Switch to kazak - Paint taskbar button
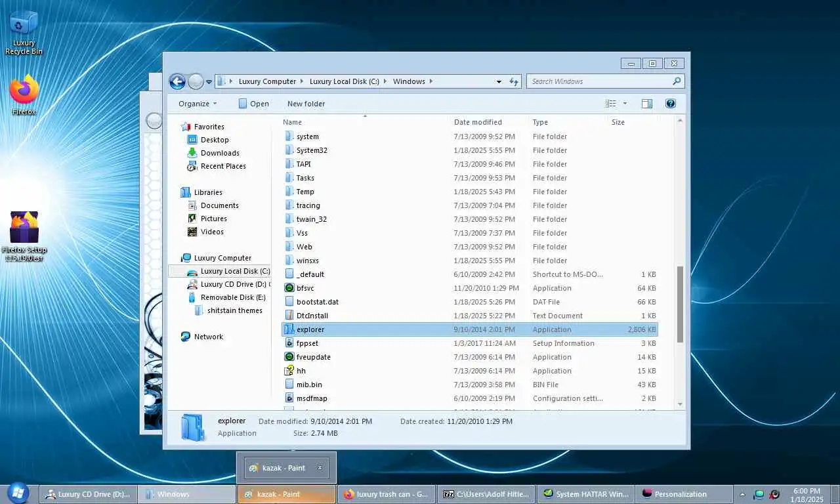 pyautogui.click(x=287, y=494)
